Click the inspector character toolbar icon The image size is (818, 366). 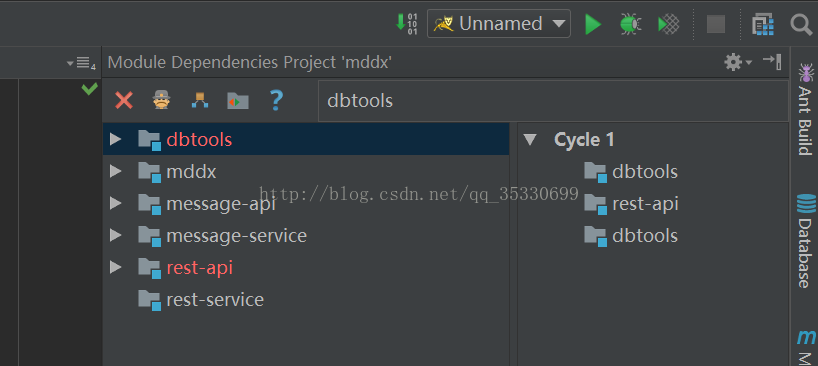point(162,100)
